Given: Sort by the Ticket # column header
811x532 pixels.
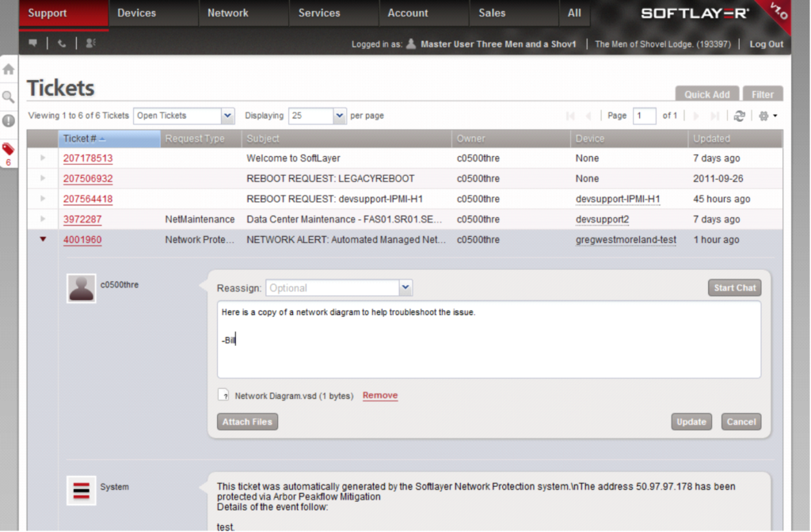Looking at the screenshot, I should click(x=109, y=139).
